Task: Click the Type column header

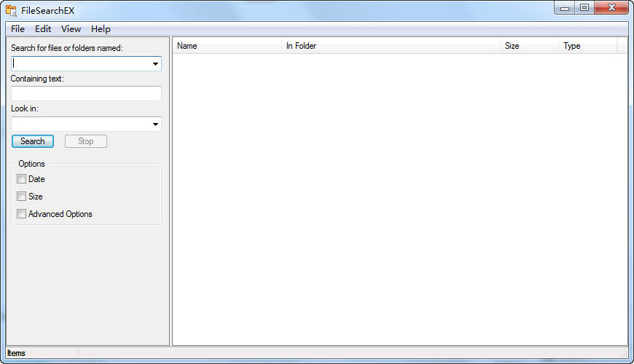Action: [x=587, y=46]
